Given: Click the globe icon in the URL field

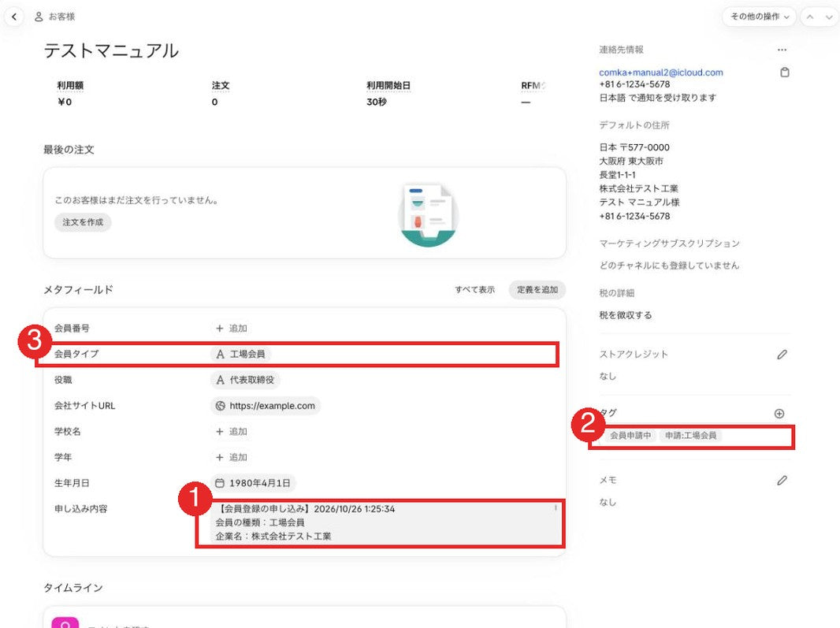Looking at the screenshot, I should click(x=220, y=406).
